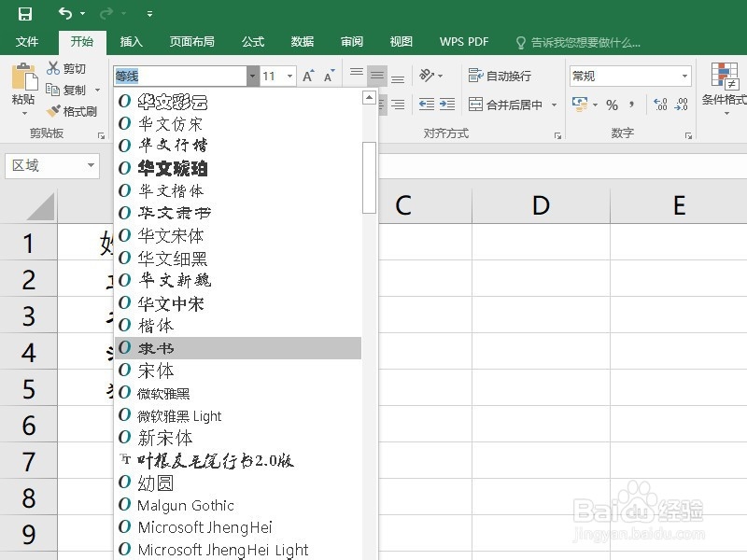This screenshot has width=747, height=560.
Task: Choose 华文细黑 font
Action: pyautogui.click(x=237, y=259)
